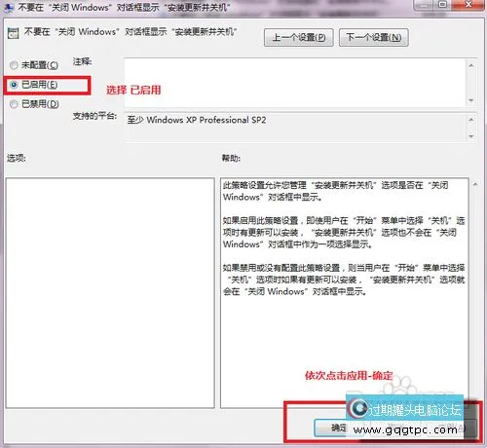Viewport: 487px width, 448px height.
Task: Click the help paragraph starting with 如果禁用或没有配置
Action: [x=344, y=280]
